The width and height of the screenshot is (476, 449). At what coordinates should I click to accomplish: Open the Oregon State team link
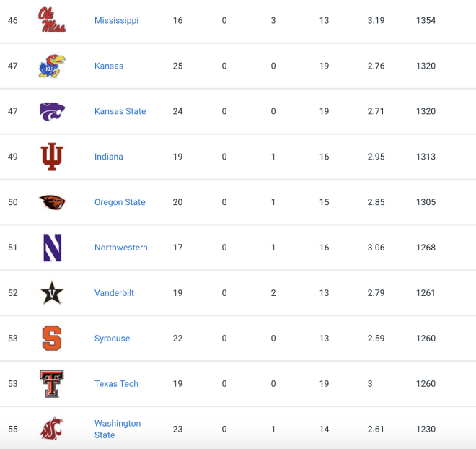tap(120, 202)
